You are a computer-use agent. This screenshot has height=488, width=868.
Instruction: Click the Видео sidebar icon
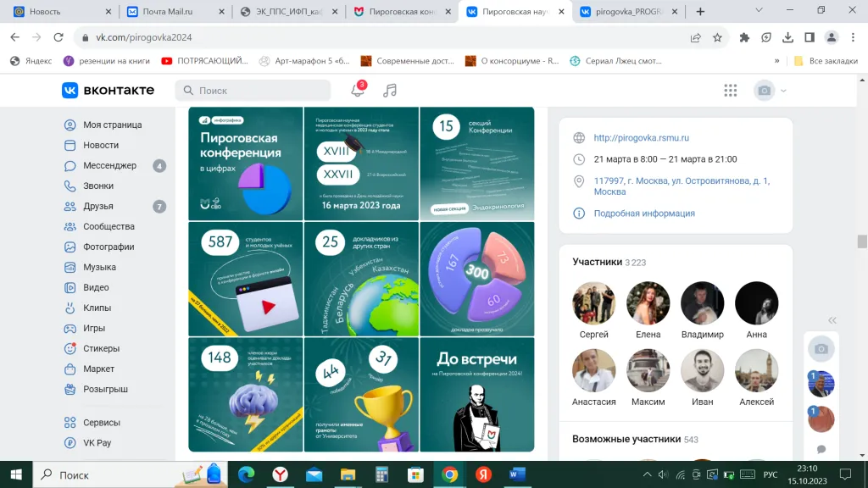coord(70,288)
